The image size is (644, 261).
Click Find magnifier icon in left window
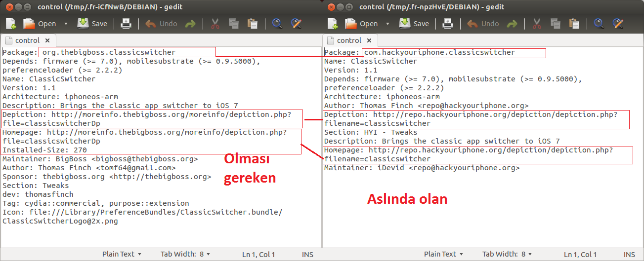coord(277,24)
